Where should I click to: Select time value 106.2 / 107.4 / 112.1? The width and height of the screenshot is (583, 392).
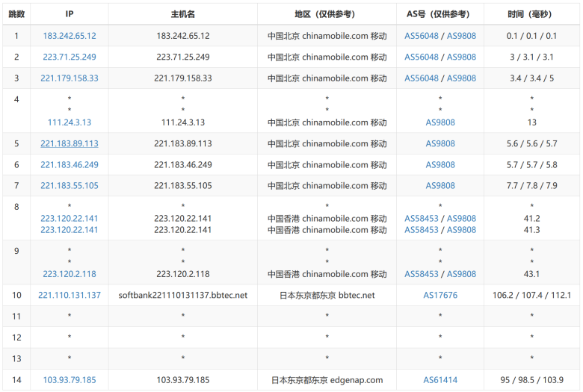tap(531, 295)
